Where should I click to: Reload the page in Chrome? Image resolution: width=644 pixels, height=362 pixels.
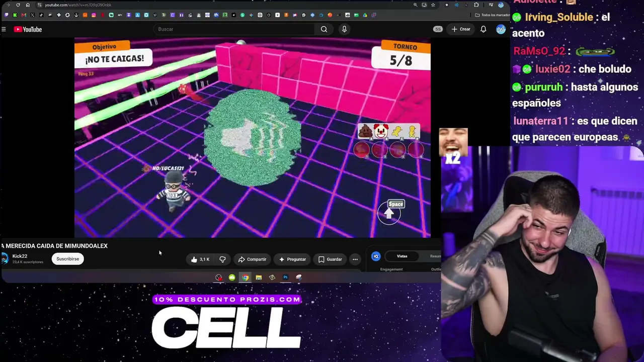(18, 5)
